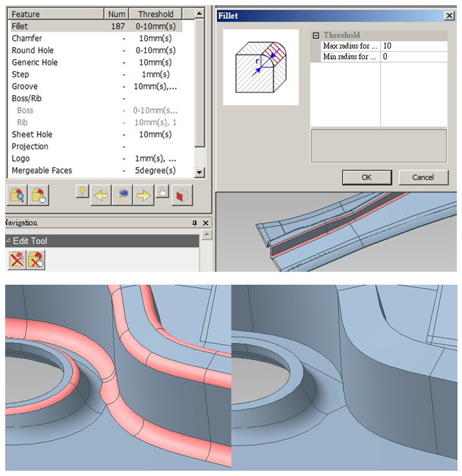Select the Fillet feature row
The height and width of the screenshot is (476, 462).
click(96, 26)
